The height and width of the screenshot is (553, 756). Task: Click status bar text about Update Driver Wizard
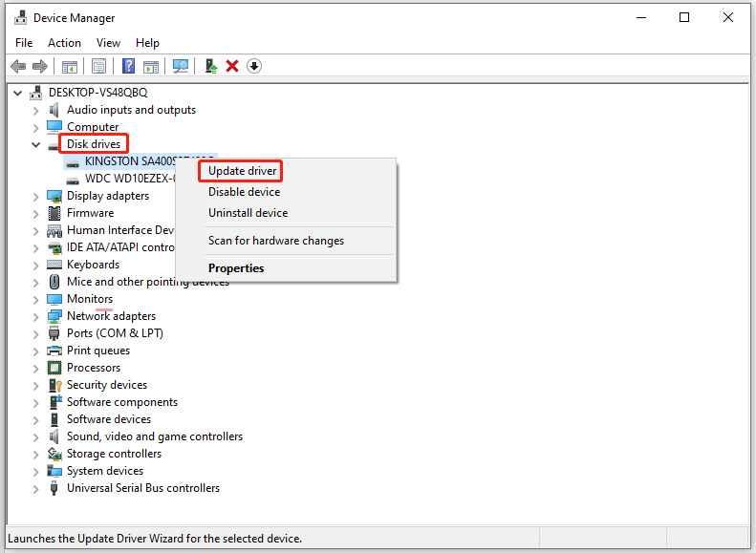pos(155,539)
